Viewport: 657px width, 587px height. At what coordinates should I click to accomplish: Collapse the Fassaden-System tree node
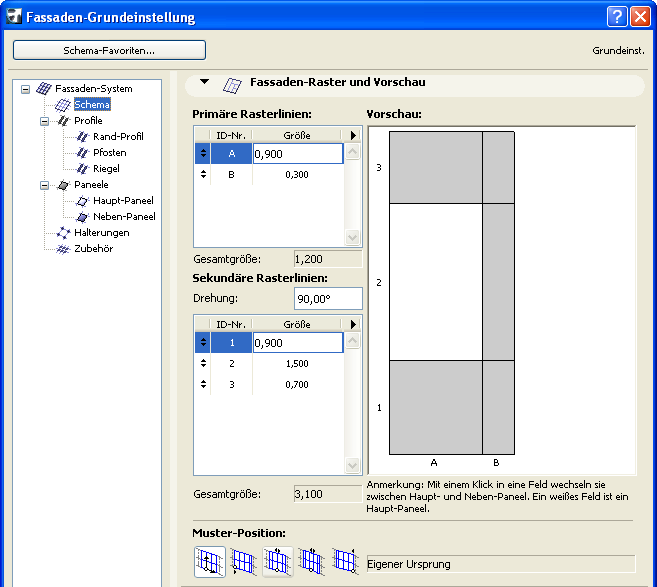26,89
